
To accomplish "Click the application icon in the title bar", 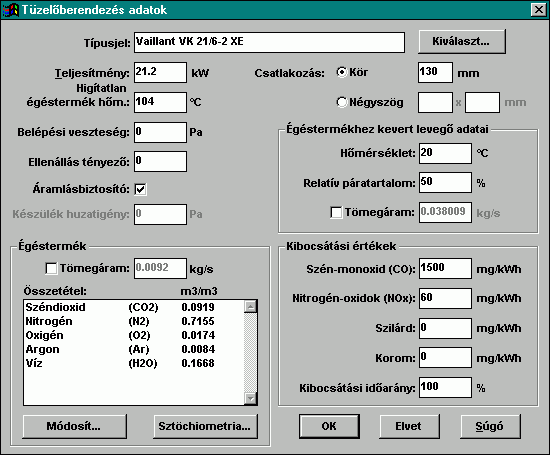I will point(10,9).
